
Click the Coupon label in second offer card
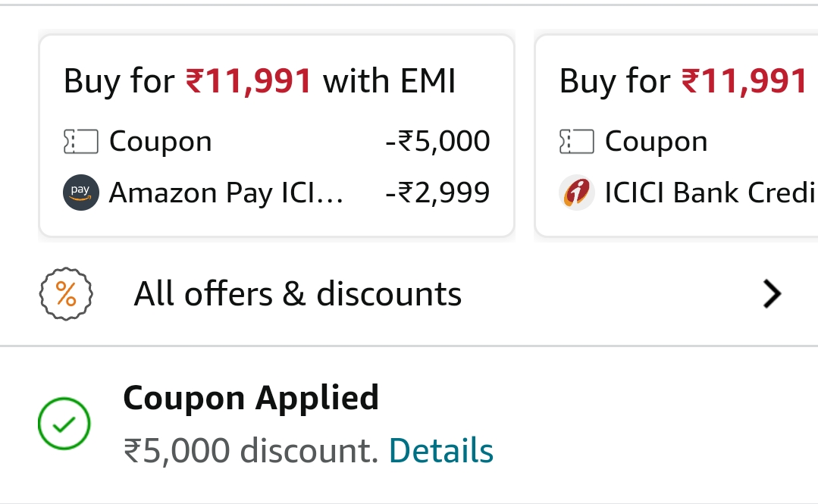[656, 142]
